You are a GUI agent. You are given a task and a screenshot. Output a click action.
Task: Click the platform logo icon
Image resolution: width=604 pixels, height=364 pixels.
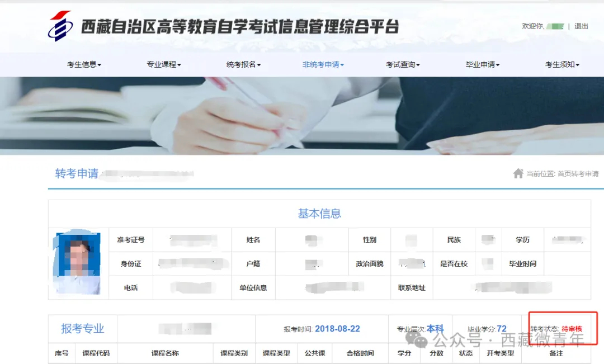pos(60,26)
